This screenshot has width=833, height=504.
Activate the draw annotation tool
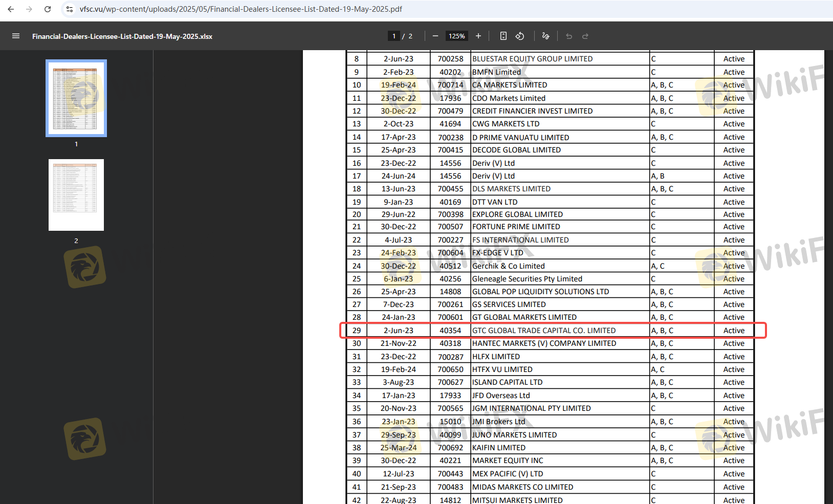545,36
